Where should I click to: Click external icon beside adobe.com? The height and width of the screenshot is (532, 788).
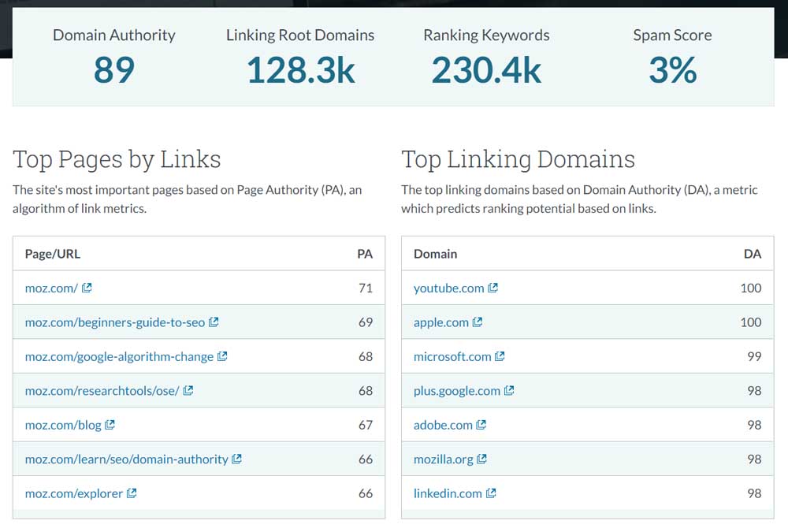[481, 424]
